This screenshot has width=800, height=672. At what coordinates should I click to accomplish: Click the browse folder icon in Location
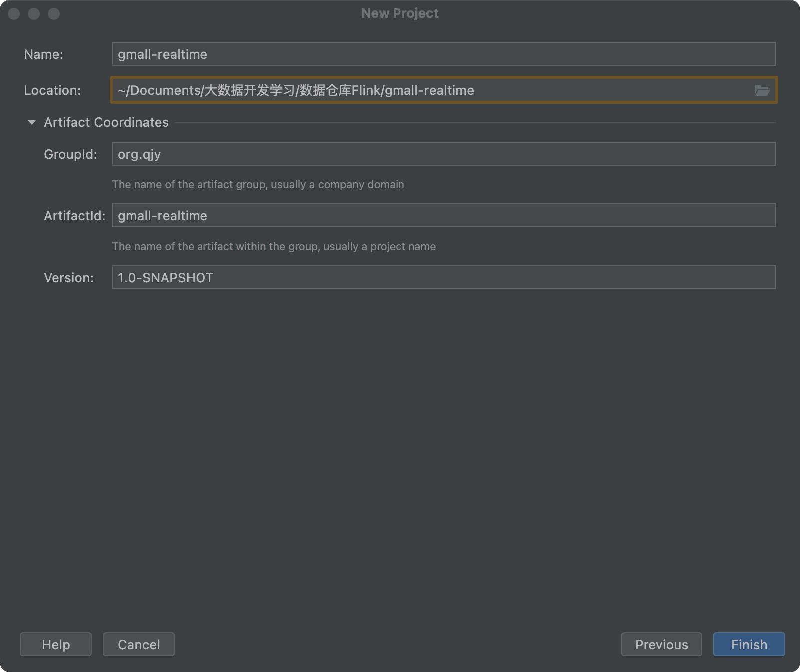click(762, 90)
